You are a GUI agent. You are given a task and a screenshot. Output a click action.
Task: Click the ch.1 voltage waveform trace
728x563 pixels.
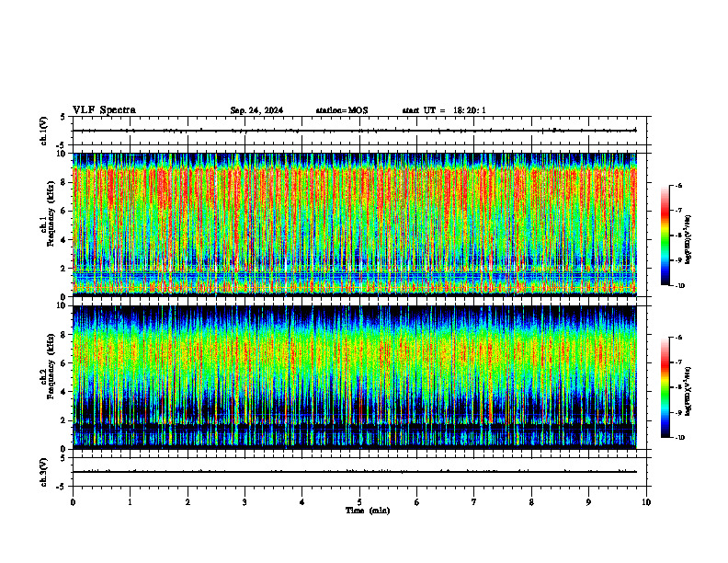click(x=355, y=131)
